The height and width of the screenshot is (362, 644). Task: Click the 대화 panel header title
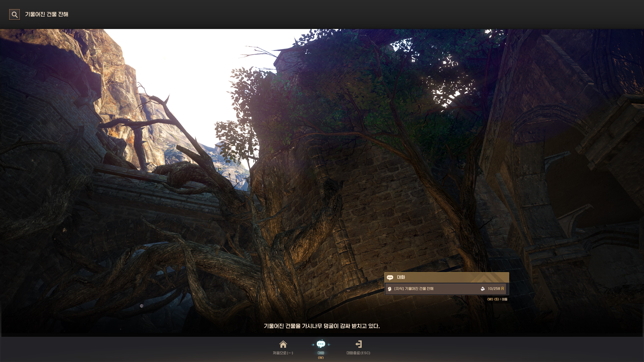tap(401, 277)
